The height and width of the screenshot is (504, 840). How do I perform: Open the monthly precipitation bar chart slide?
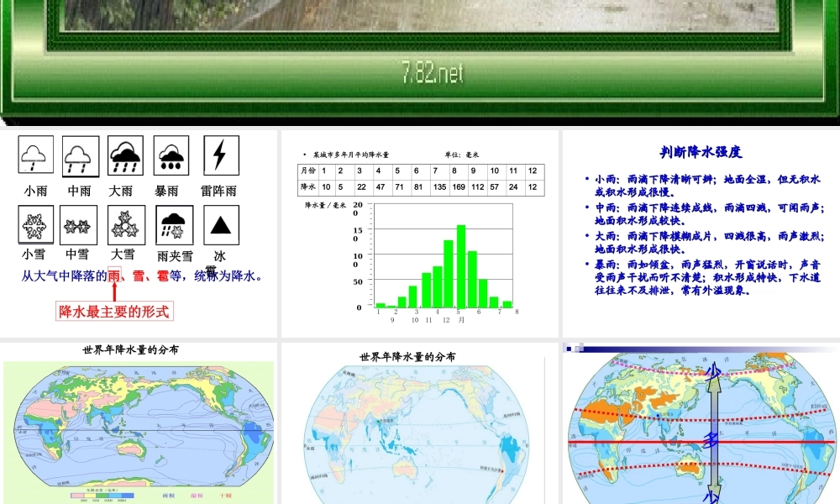(x=419, y=234)
